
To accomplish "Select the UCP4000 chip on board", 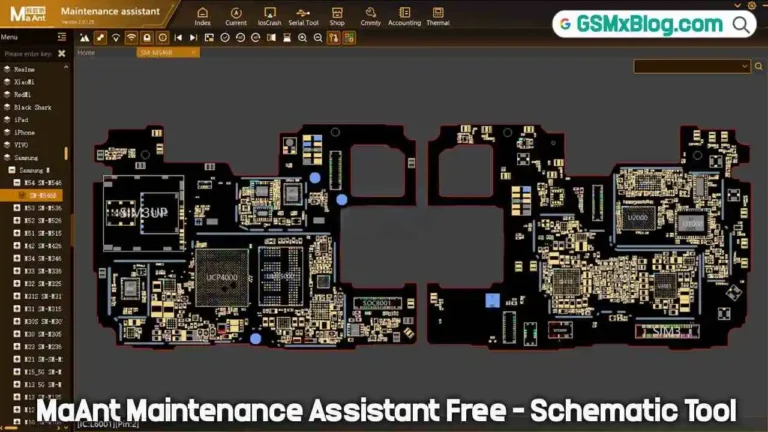I will (222, 278).
